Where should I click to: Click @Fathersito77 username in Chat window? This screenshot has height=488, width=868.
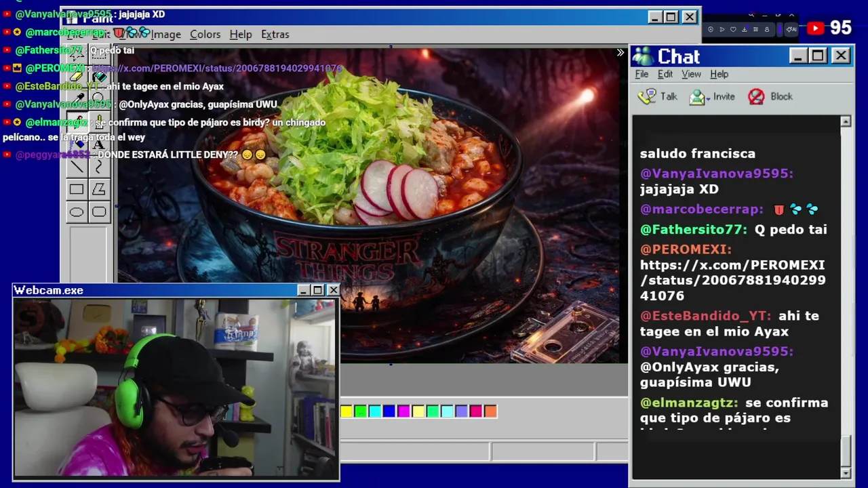point(693,230)
